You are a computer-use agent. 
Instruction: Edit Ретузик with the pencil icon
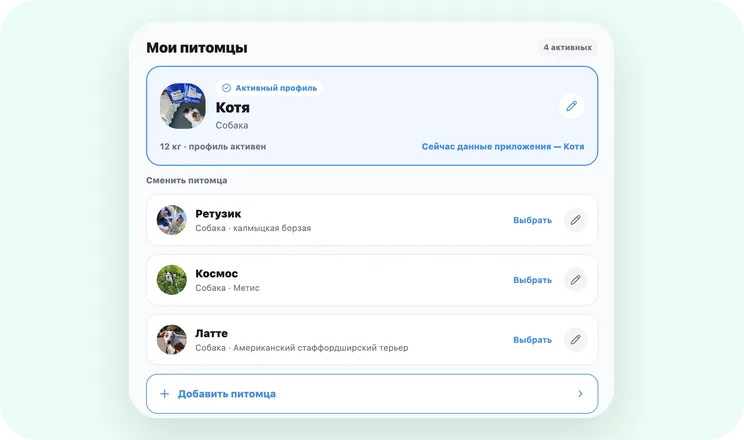[x=576, y=220]
